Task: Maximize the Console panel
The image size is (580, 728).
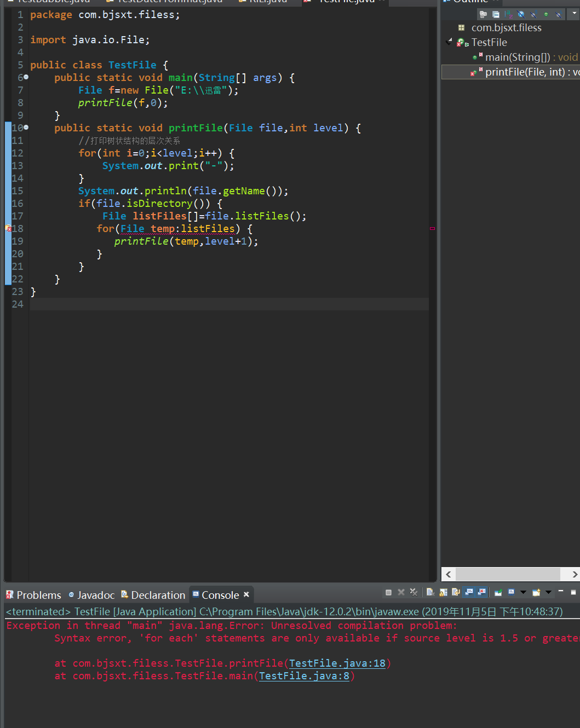Action: point(573,592)
